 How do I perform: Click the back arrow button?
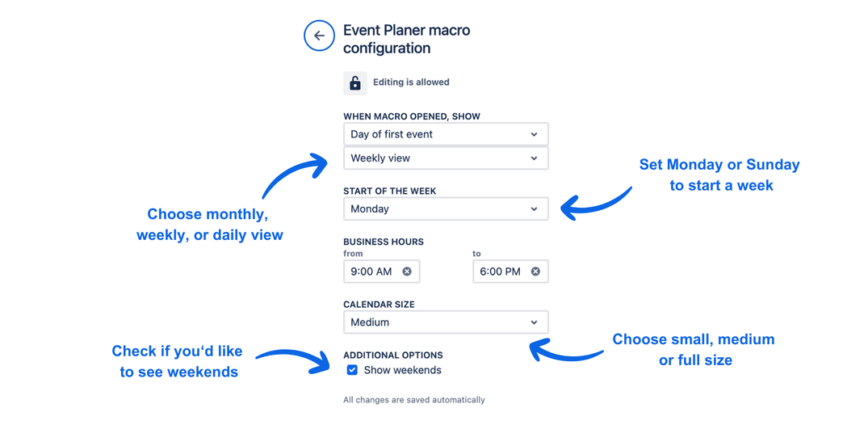[319, 36]
